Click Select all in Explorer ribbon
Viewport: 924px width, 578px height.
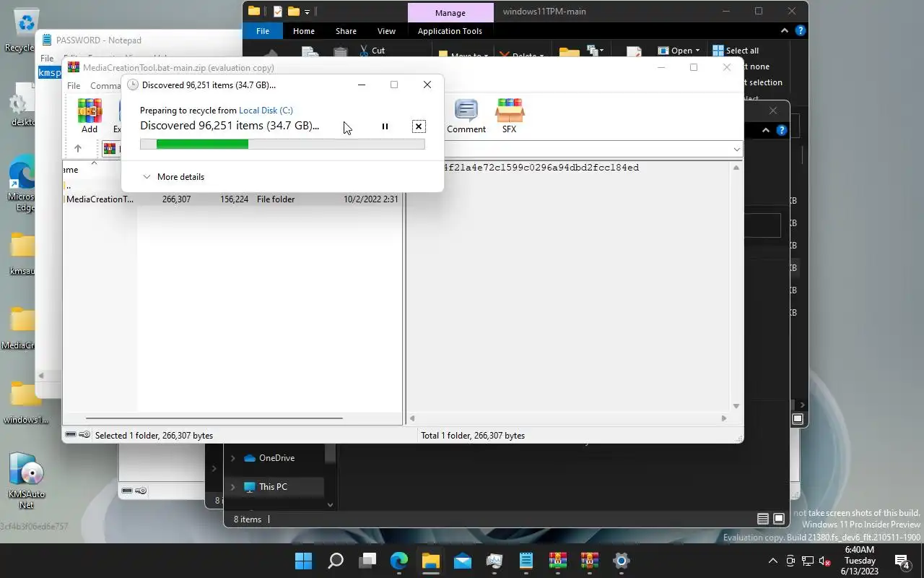click(736, 51)
